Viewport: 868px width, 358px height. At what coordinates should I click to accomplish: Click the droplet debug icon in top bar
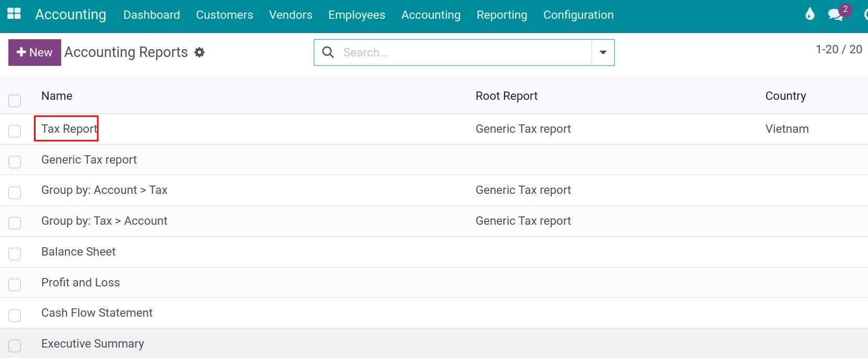tap(809, 14)
